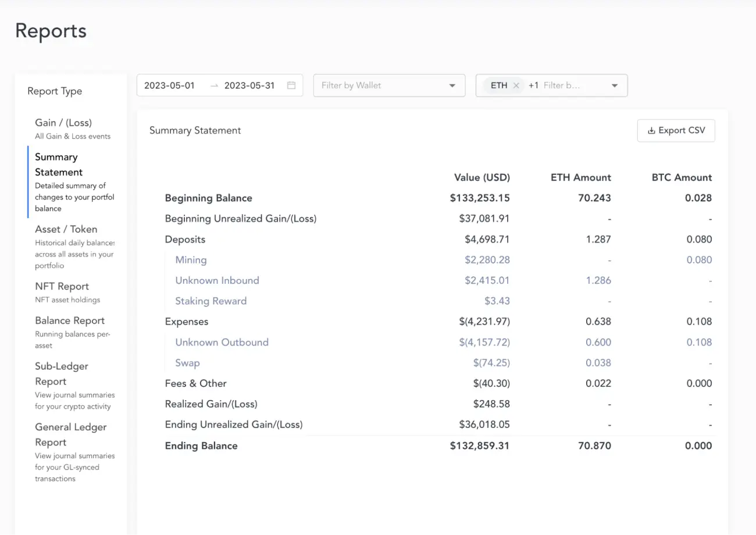
Task: Click the arrow between the two dates
Action: click(x=214, y=85)
